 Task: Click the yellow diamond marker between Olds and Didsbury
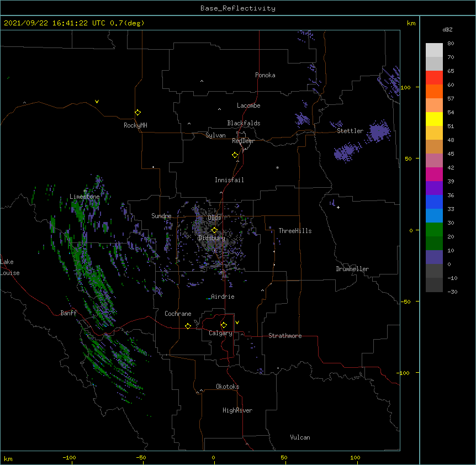point(214,230)
